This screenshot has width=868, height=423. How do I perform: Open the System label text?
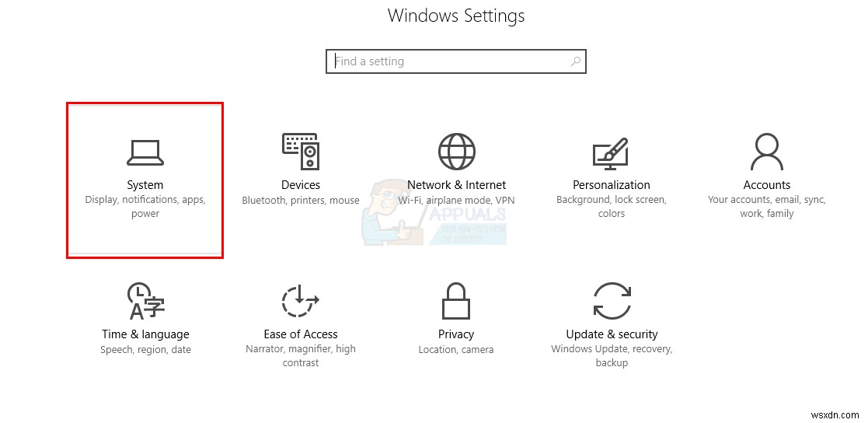[145, 185]
